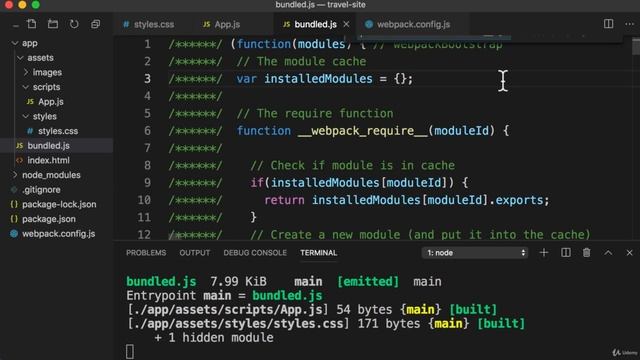Click the HTML icon beside index.html

[x=19, y=160]
